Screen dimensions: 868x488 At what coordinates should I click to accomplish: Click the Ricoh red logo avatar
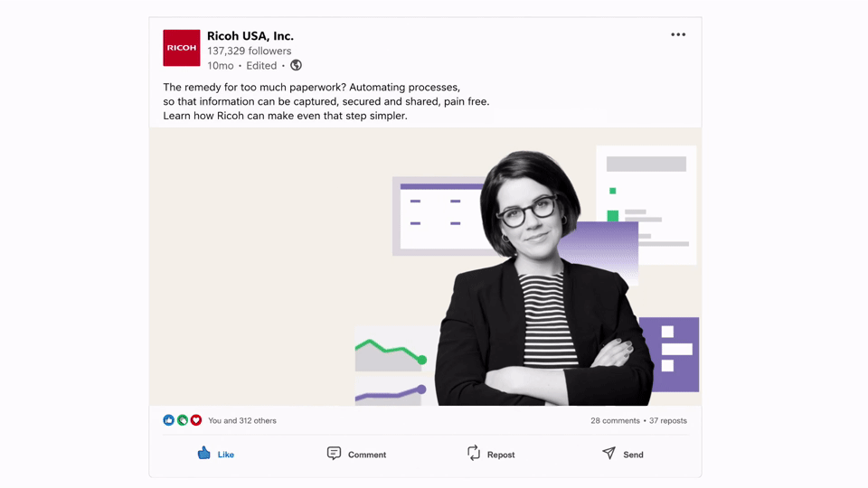click(182, 48)
